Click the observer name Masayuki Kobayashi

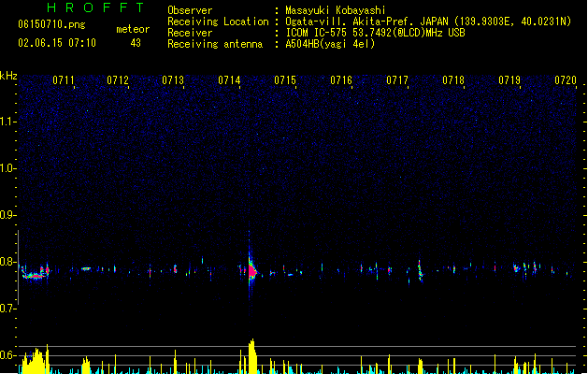336,10
